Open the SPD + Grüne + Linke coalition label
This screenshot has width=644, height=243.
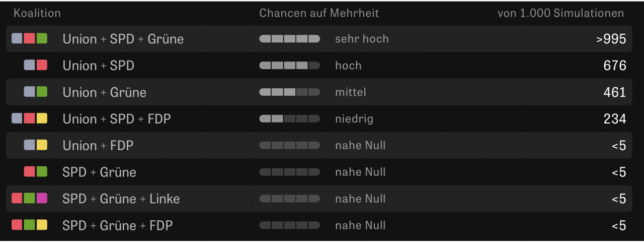click(x=121, y=199)
